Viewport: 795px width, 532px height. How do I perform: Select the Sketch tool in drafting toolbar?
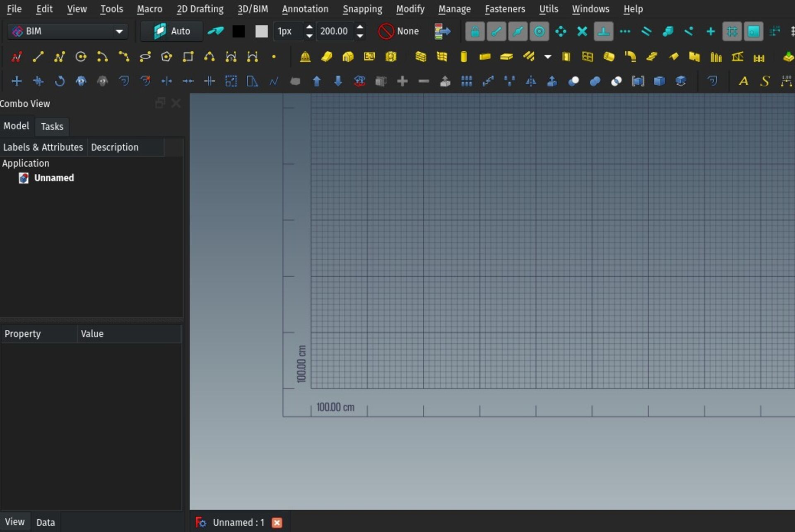click(x=17, y=57)
